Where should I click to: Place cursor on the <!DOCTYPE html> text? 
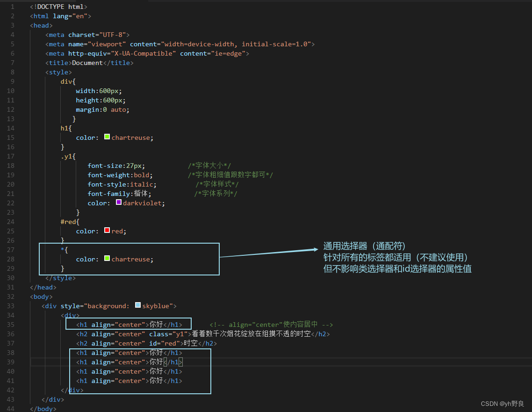58,7
